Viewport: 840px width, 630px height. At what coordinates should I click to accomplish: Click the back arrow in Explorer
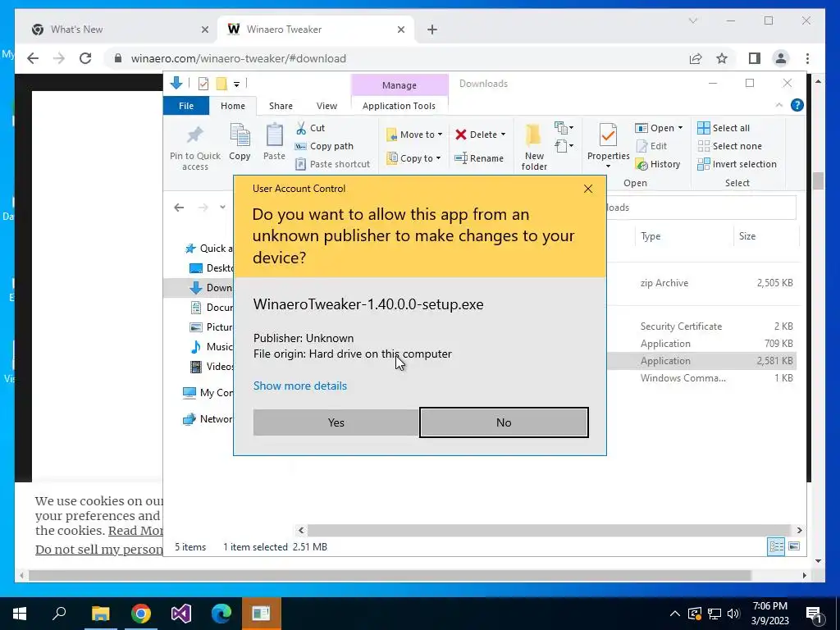179,208
